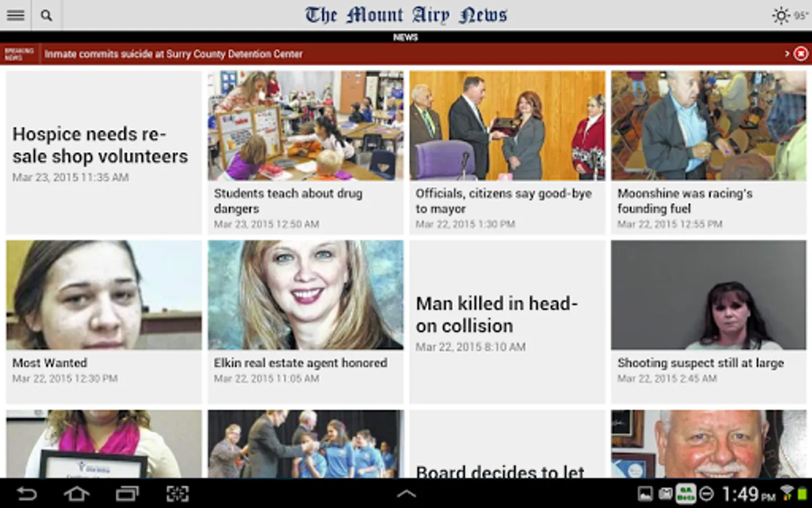The height and width of the screenshot is (508, 812).
Task: Open photo of officials with mayor
Action: coord(507,125)
